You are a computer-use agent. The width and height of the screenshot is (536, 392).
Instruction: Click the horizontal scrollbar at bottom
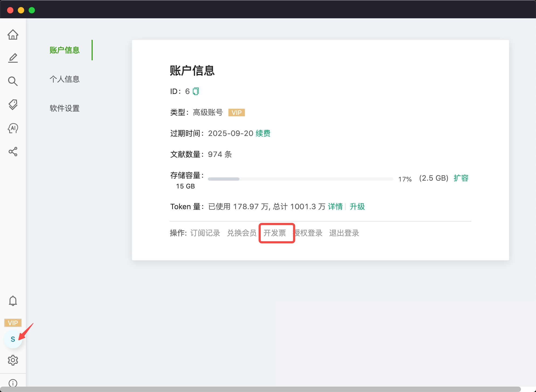(260, 389)
